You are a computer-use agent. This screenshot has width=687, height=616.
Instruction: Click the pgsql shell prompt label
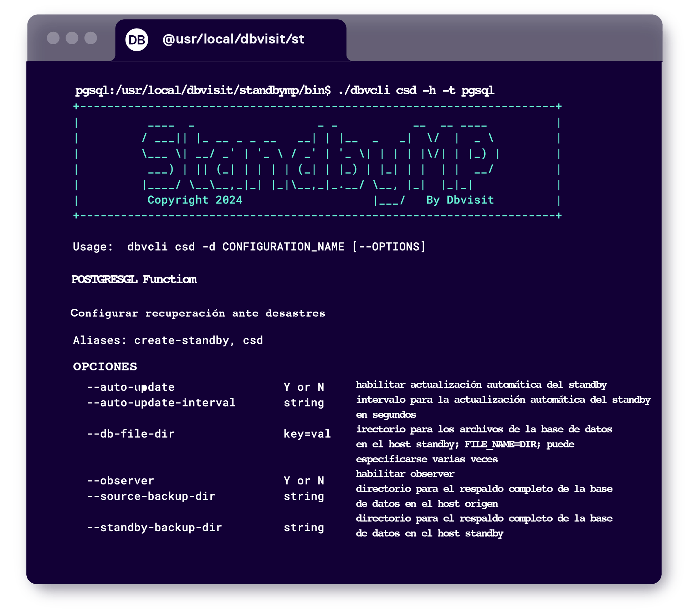pyautogui.click(x=202, y=91)
